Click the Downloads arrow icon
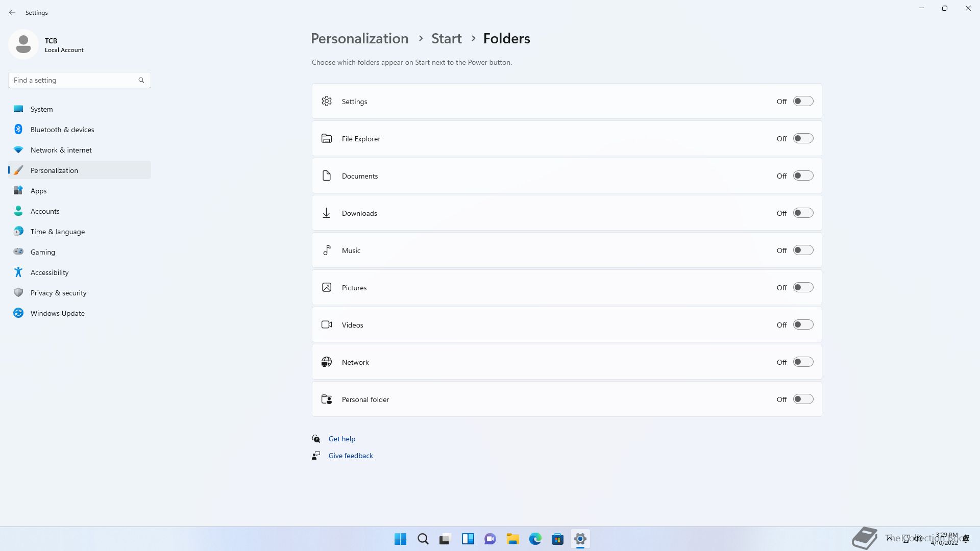This screenshot has height=551, width=980. coord(327,213)
